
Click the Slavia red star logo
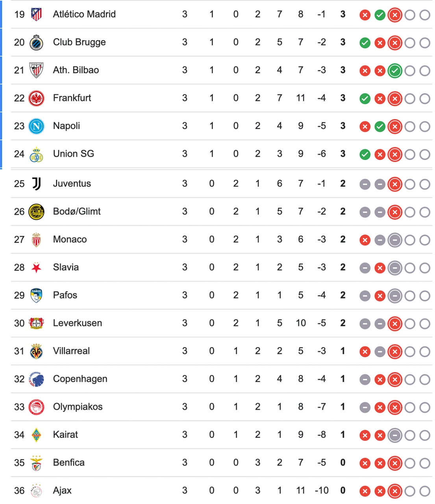coord(36,268)
